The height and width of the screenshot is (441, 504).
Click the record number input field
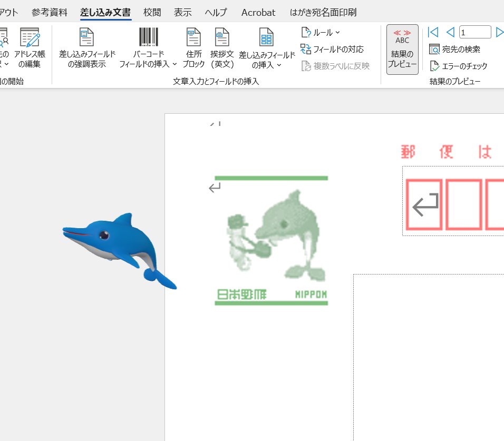[475, 32]
